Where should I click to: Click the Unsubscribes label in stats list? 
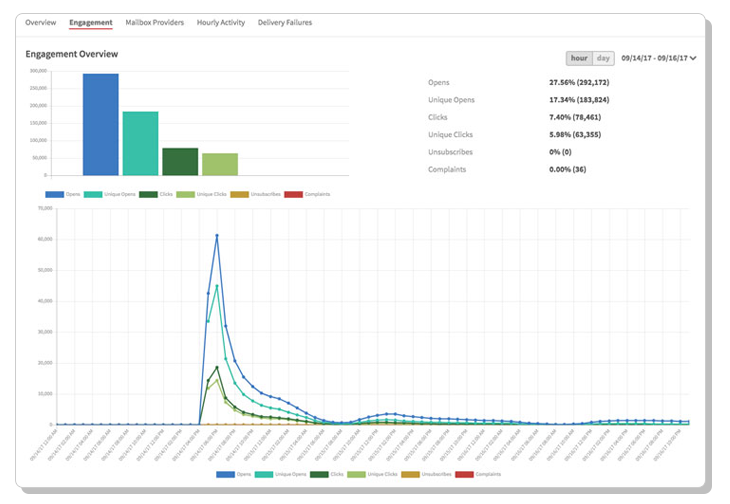point(450,152)
